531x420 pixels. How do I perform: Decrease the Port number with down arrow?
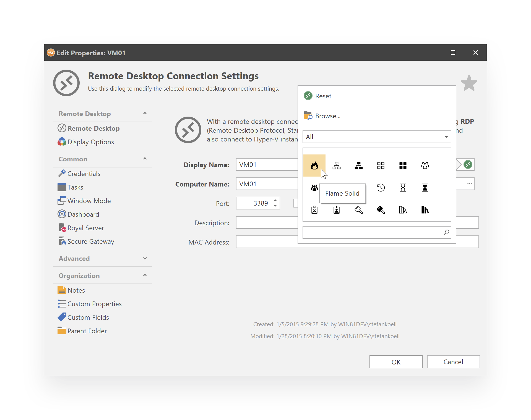tap(275, 206)
